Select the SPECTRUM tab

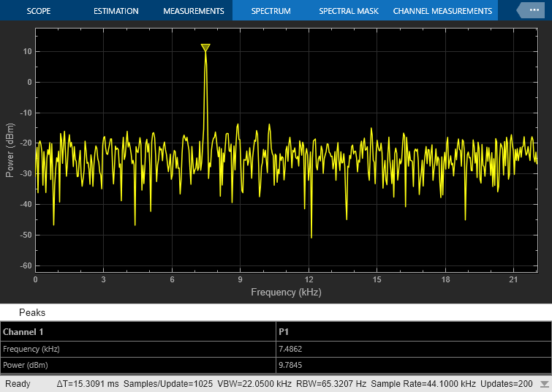pos(271,11)
